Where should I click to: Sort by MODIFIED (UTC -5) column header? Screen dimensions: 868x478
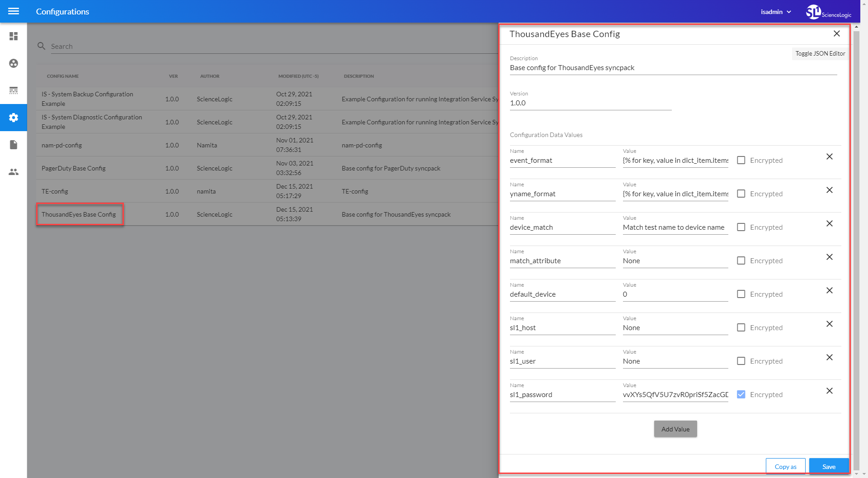click(298, 76)
